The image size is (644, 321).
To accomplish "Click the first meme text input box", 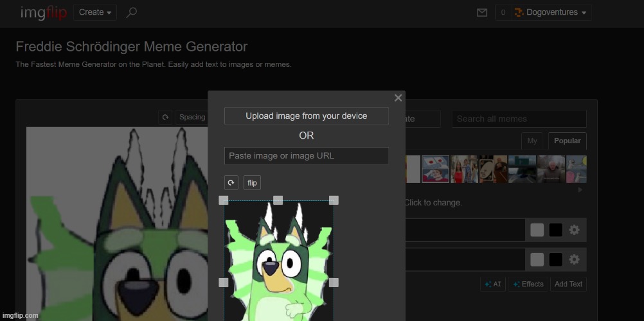I will (465, 230).
